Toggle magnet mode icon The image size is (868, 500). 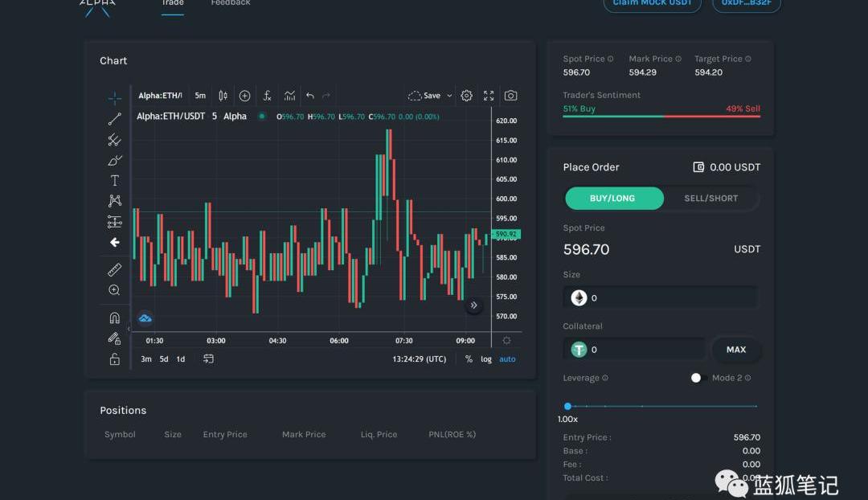(x=115, y=318)
